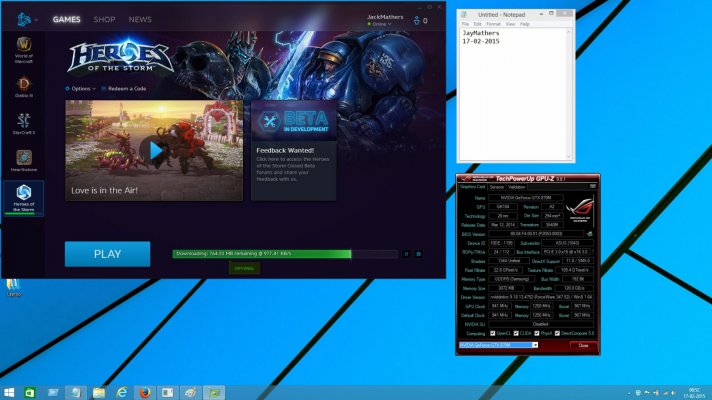
Task: Open the Battle.net logo menu
Action: [x=24, y=20]
